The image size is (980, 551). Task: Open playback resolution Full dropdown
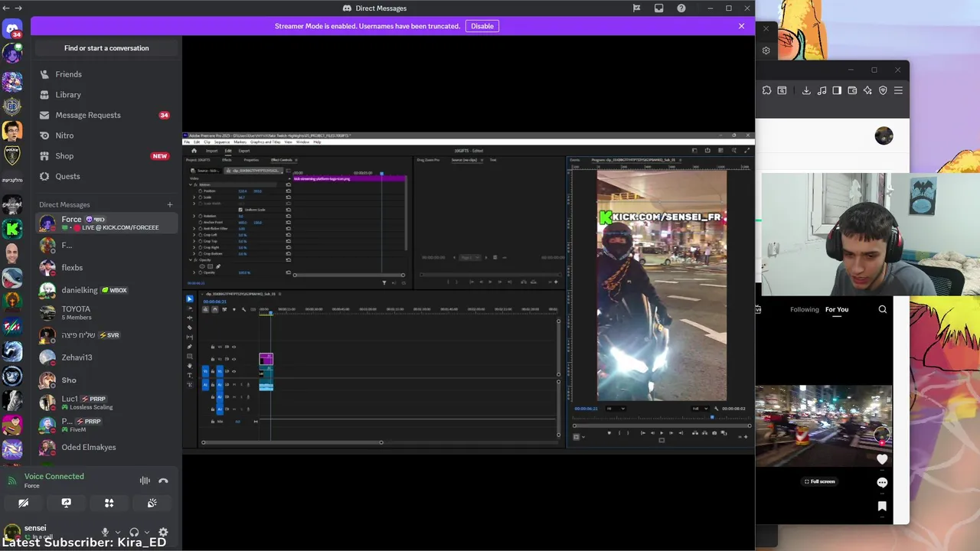pyautogui.click(x=701, y=409)
